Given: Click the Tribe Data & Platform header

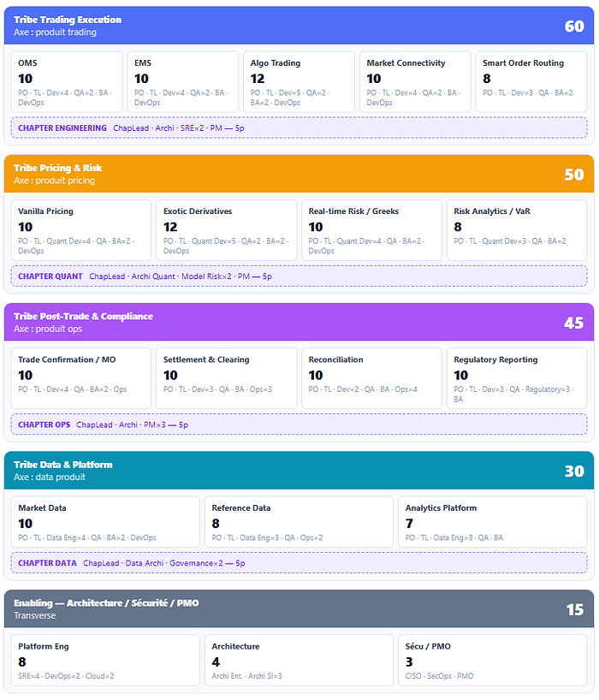Looking at the screenshot, I should pyautogui.click(x=299, y=470).
